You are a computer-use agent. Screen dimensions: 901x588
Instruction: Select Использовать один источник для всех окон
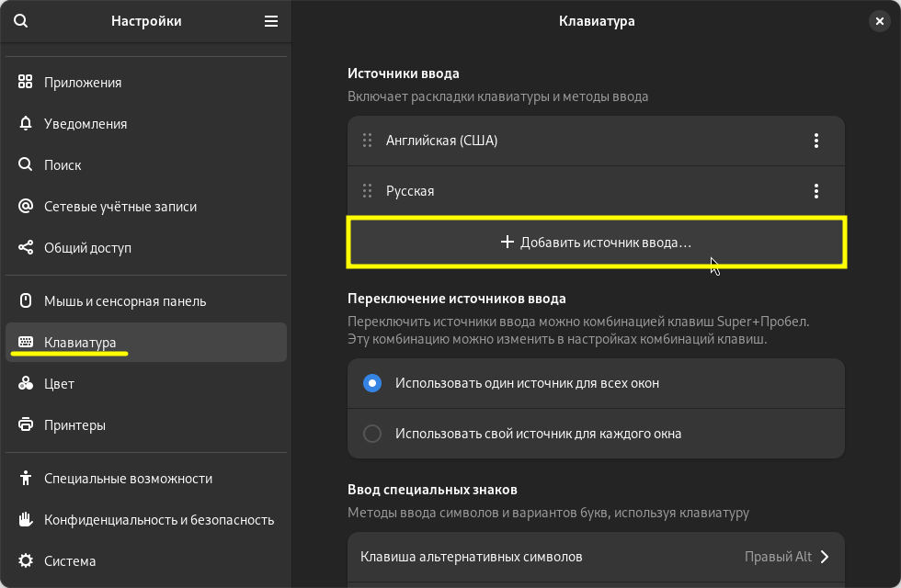pyautogui.click(x=372, y=383)
